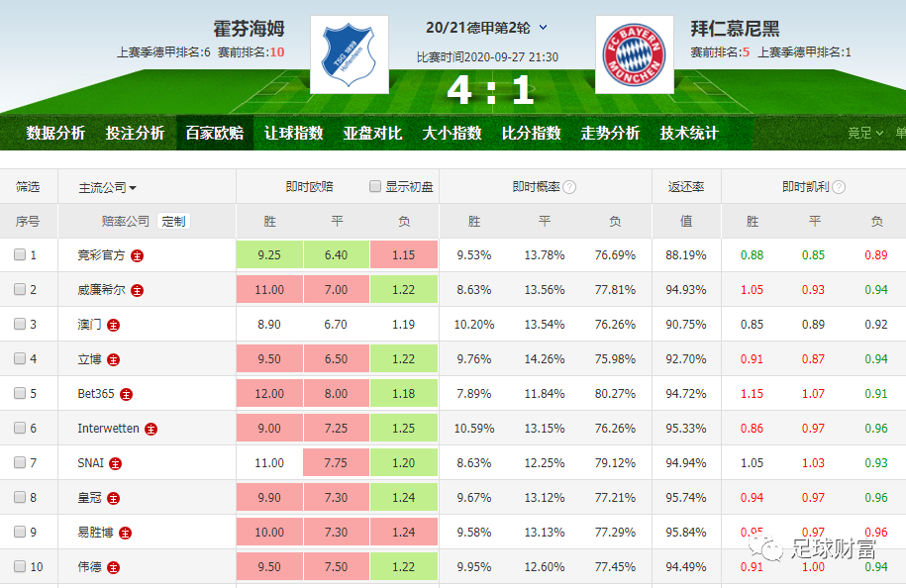Click the help icon beside 即时概率
This screenshot has width=906, height=588.
(x=569, y=187)
